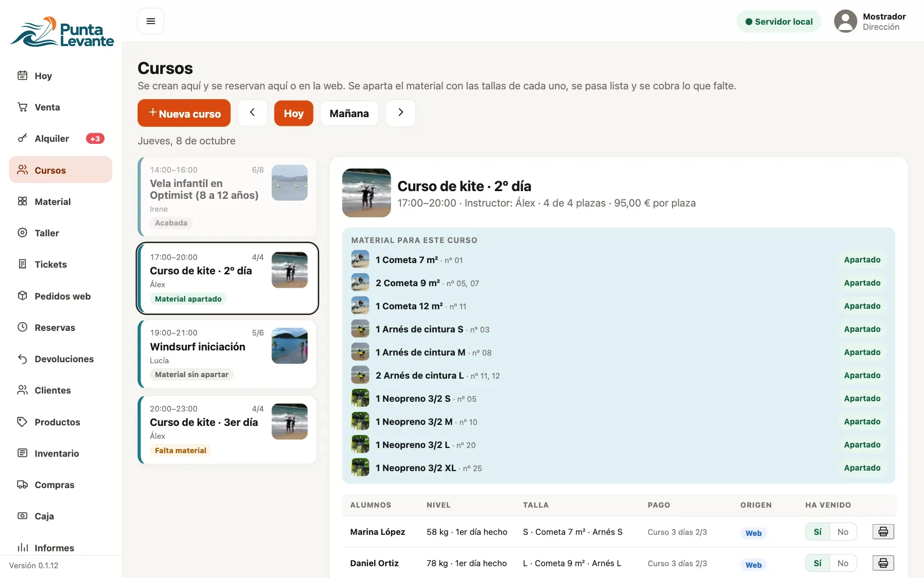Click Apartado status for Neopreno 3/2 XL

(x=862, y=468)
